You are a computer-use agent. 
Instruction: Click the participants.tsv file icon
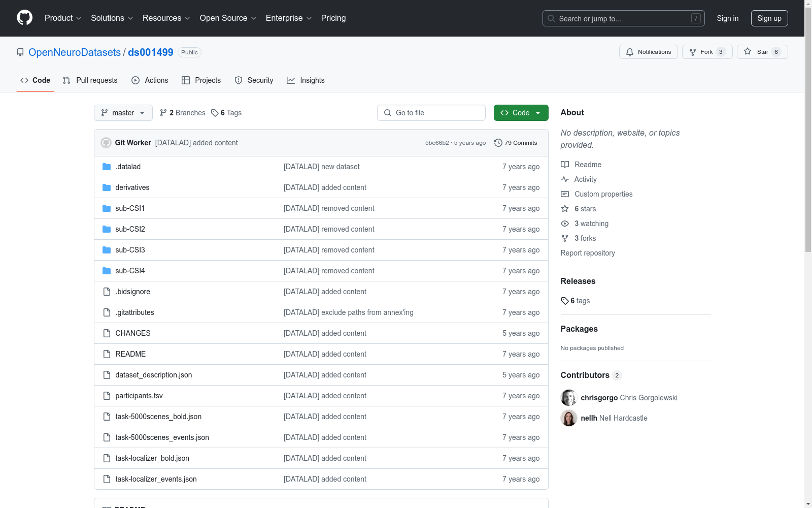[107, 396]
